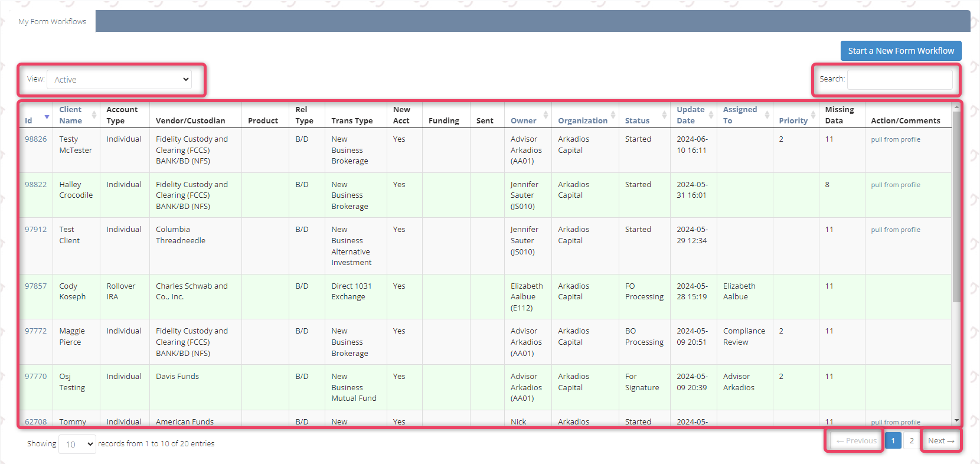This screenshot has width=980, height=464.
Task: Open the View dropdown set to Active
Action: pyautogui.click(x=119, y=80)
